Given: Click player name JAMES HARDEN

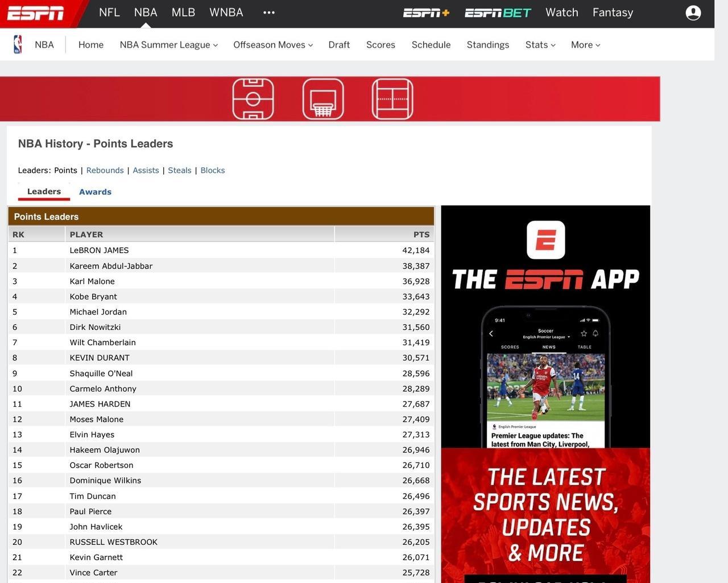Looking at the screenshot, I should pos(100,404).
